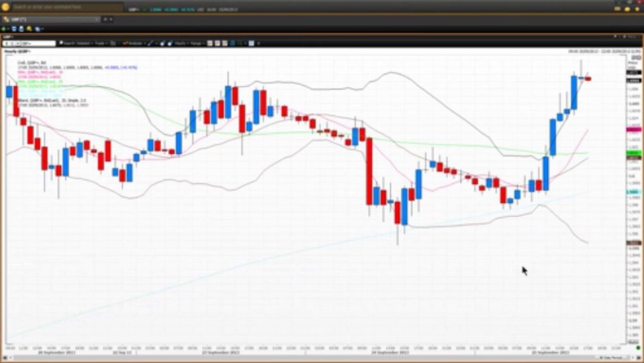This screenshot has width=644, height=363.
Task: Open the Analysis menu
Action: pyautogui.click(x=133, y=43)
